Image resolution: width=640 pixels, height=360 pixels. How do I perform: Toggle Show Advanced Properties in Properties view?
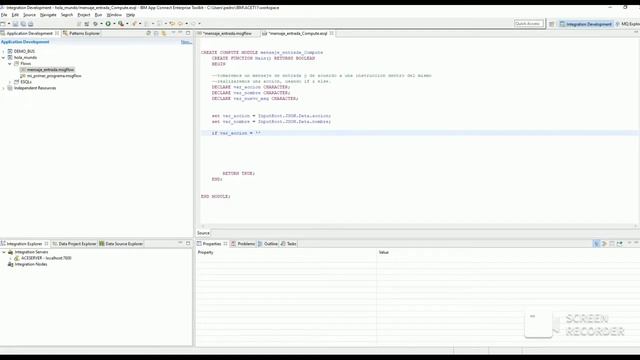point(604,244)
